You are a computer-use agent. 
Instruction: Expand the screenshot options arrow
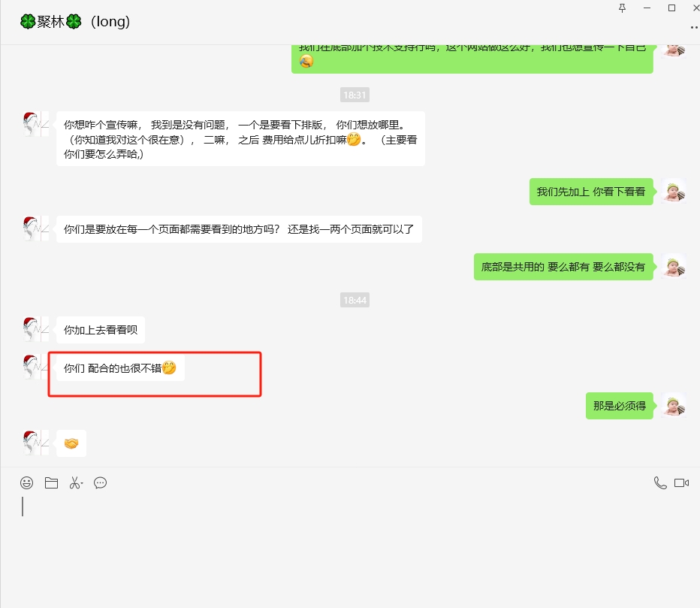tap(82, 483)
